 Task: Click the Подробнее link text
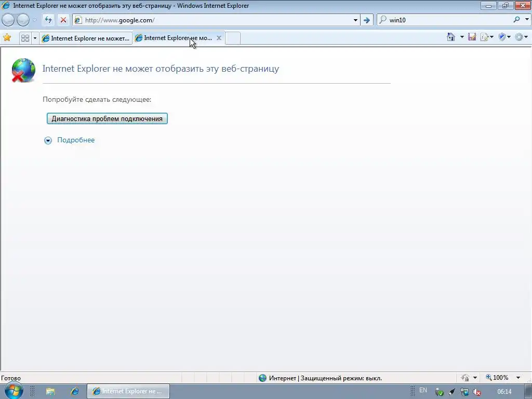pyautogui.click(x=76, y=140)
